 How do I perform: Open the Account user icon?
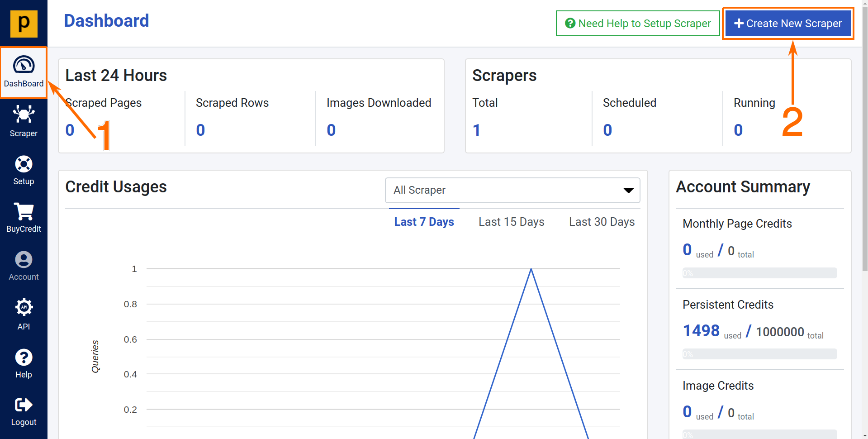tap(24, 260)
